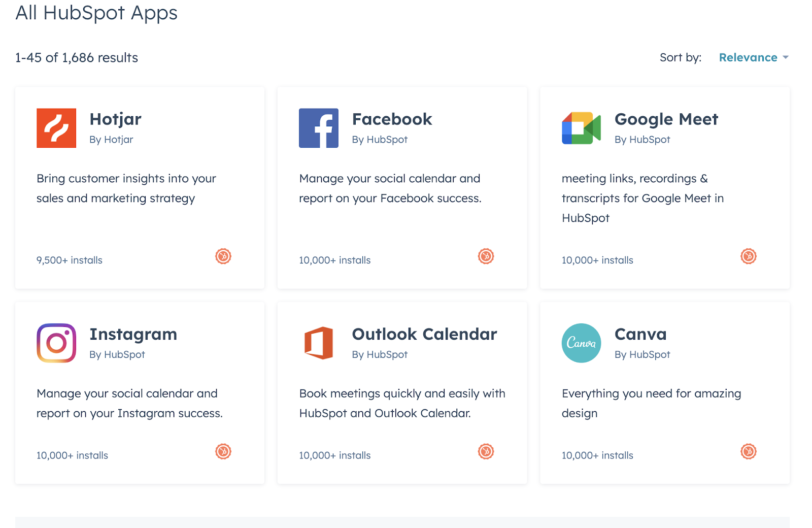Click the Google Meet logo icon
The image size is (812, 528).
[582, 128]
